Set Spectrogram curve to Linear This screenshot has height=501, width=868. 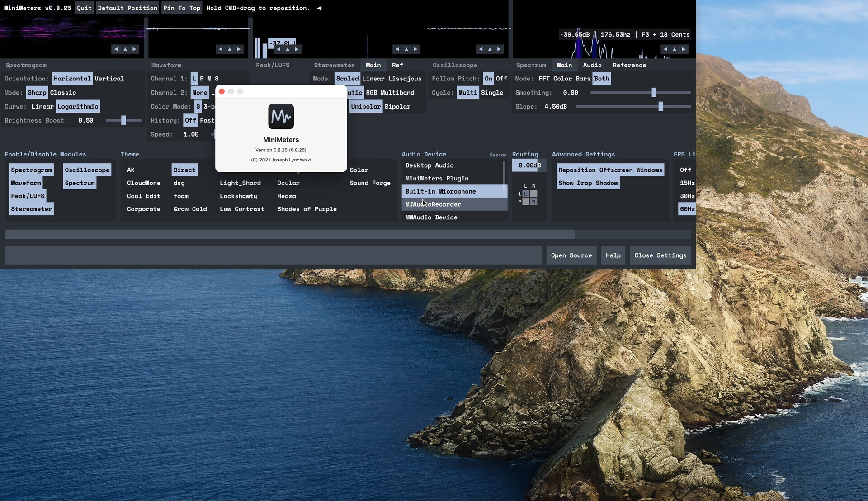point(42,107)
